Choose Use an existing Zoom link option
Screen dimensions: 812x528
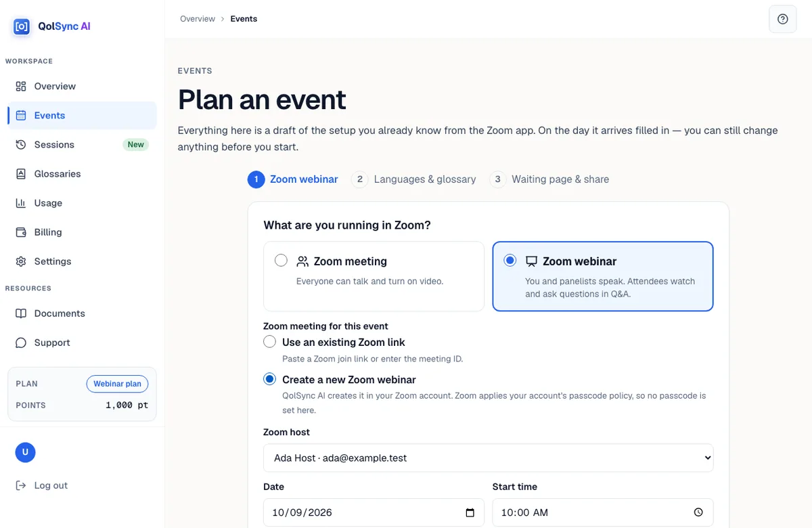(x=269, y=342)
